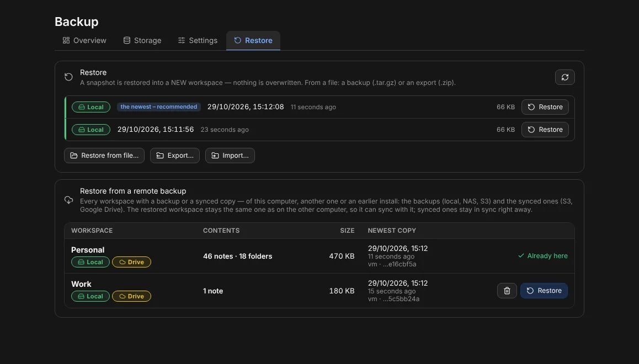Click the refresh snapshots icon button
Image resolution: width=639 pixels, height=364 pixels.
[x=565, y=77]
